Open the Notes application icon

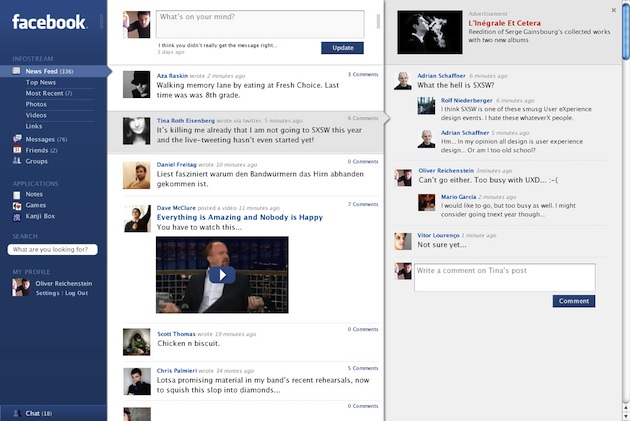pyautogui.click(x=17, y=195)
